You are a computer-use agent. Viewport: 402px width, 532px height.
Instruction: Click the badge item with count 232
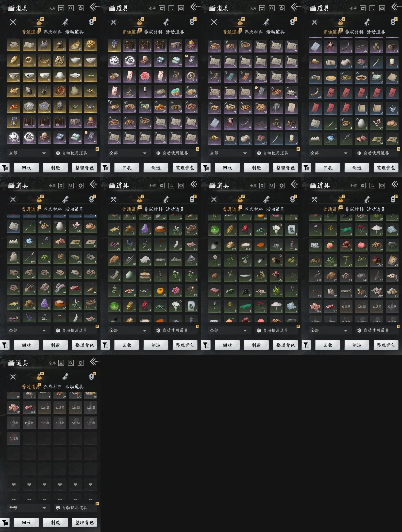point(191,76)
